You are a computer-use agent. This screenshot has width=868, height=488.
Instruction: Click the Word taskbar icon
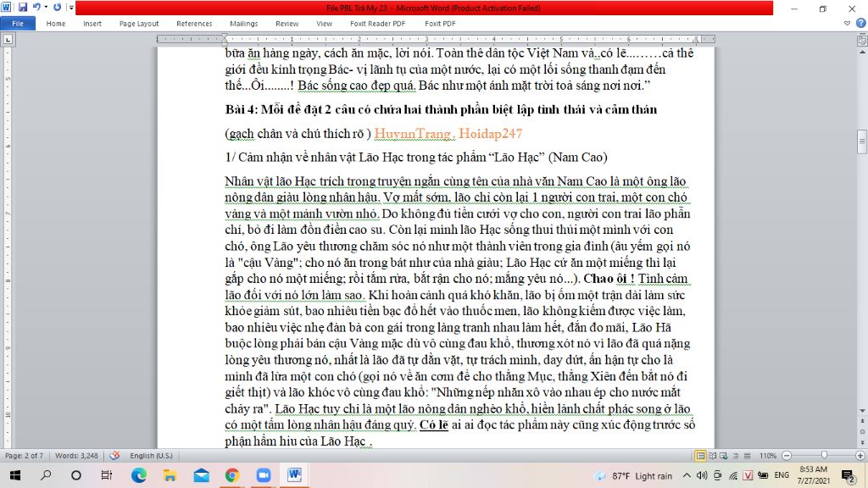tap(294, 475)
